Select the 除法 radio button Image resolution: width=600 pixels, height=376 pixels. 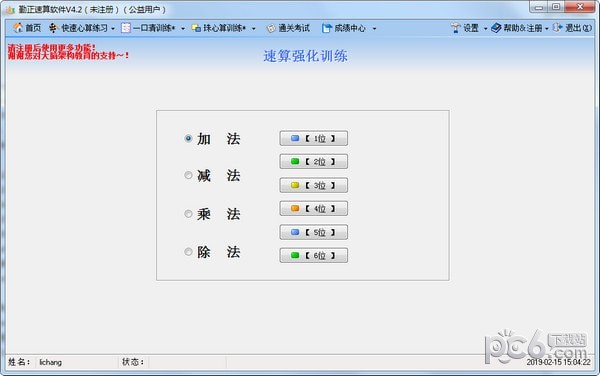[188, 252]
